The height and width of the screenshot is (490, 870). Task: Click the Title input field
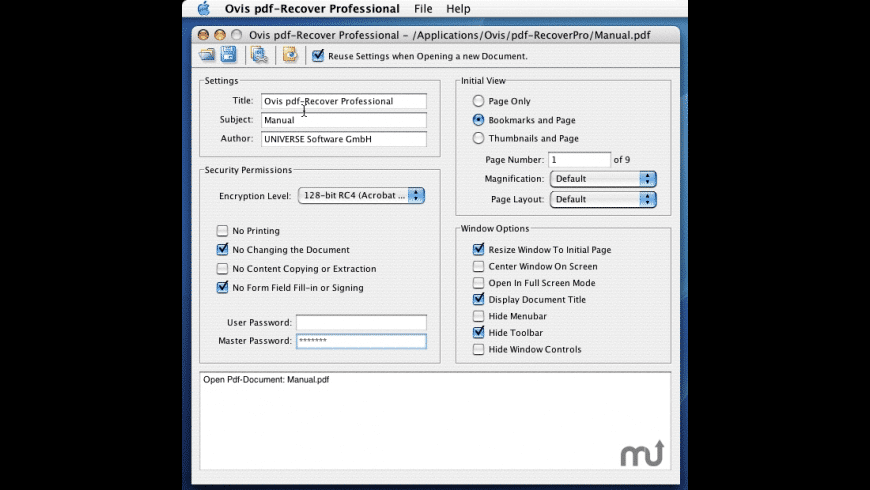point(343,101)
